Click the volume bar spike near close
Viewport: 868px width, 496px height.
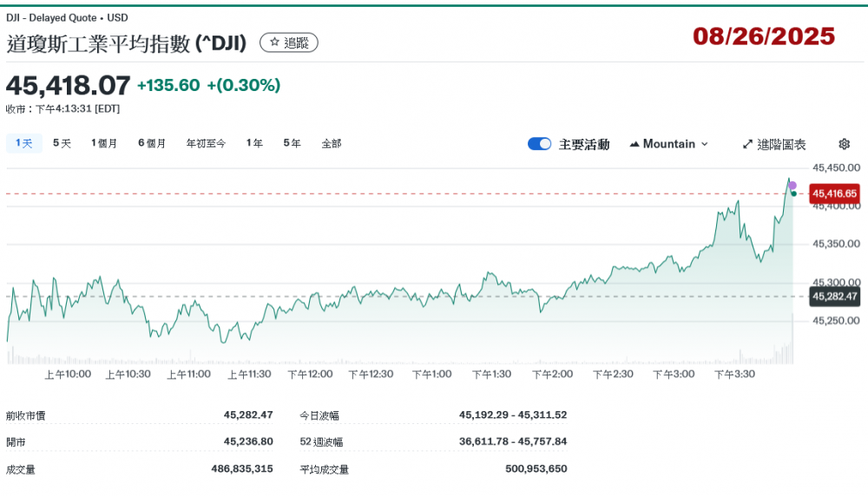792,343
